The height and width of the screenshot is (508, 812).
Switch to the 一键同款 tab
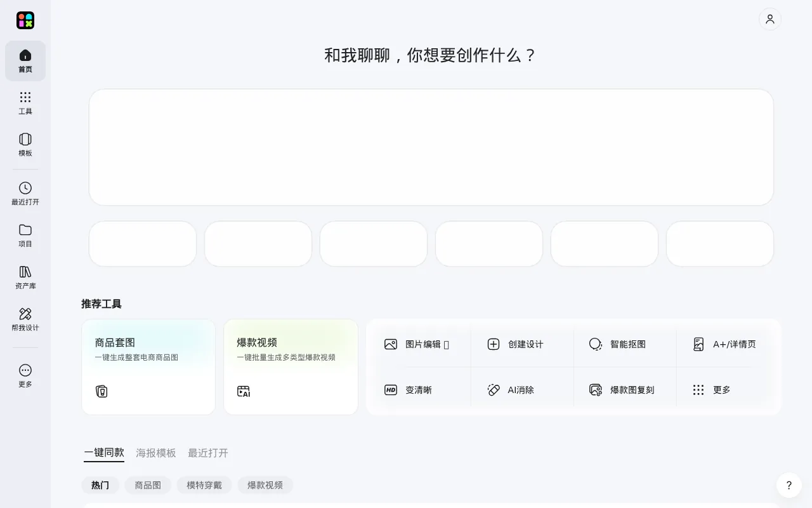104,453
